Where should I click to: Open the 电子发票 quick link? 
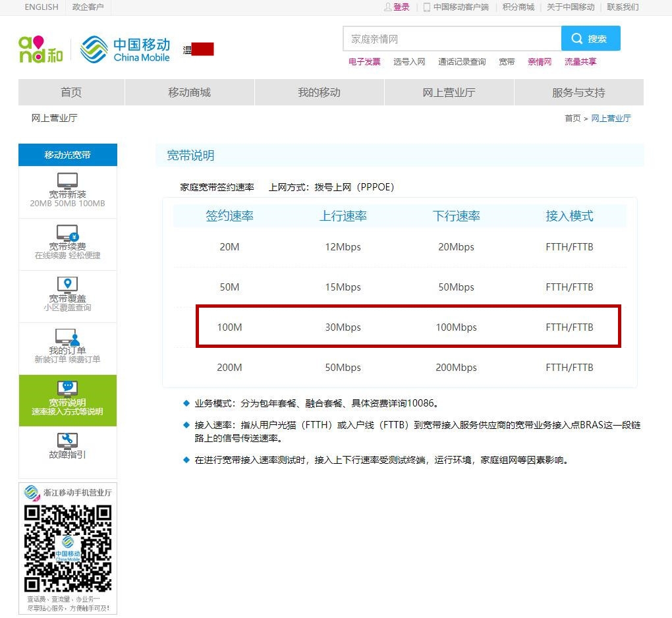364,62
